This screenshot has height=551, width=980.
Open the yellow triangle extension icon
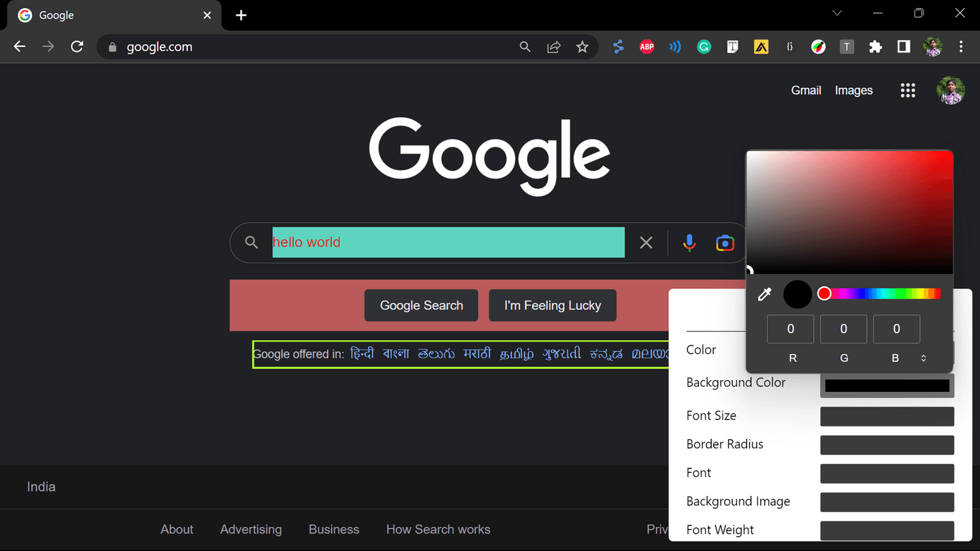(761, 47)
